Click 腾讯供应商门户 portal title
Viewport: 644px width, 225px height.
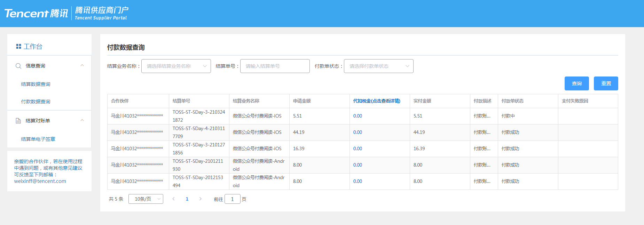coord(101,10)
